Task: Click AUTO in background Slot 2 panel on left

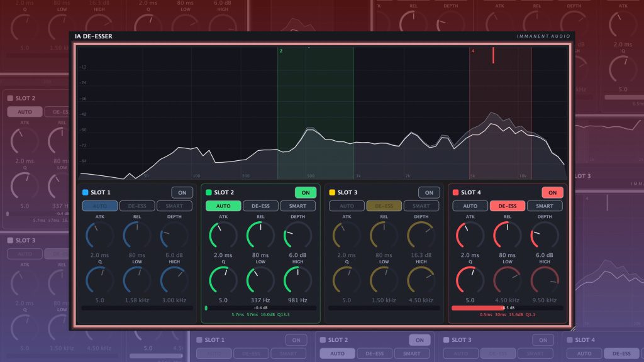Action: [25, 112]
